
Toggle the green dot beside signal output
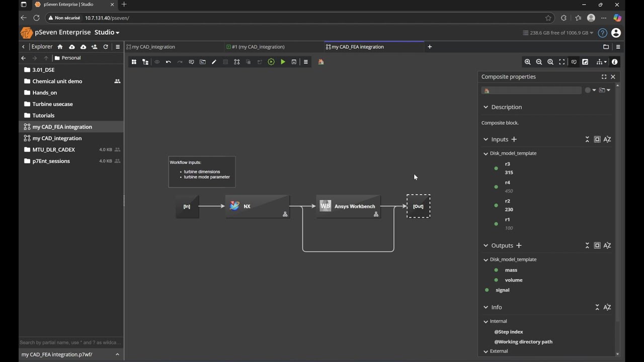coord(487,290)
